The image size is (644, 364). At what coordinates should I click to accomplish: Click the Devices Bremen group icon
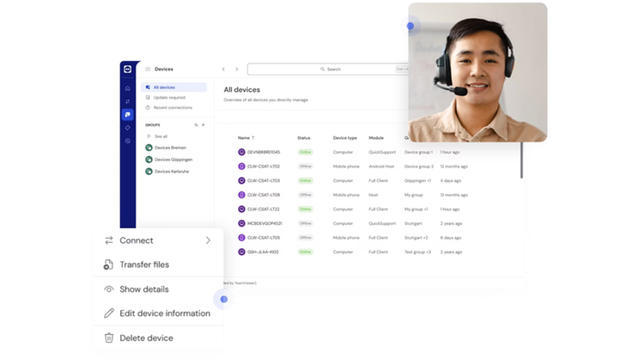(x=149, y=148)
